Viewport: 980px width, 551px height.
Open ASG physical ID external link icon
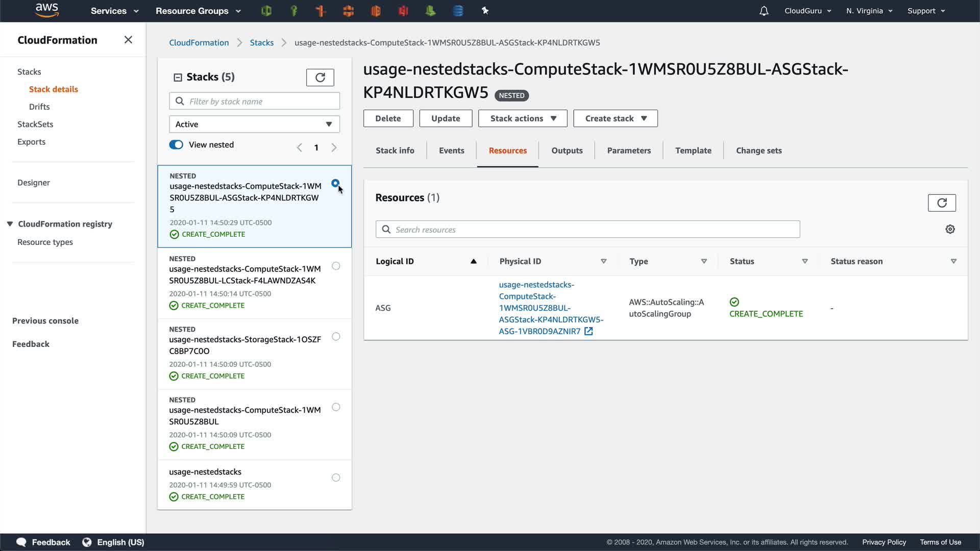coord(589,332)
